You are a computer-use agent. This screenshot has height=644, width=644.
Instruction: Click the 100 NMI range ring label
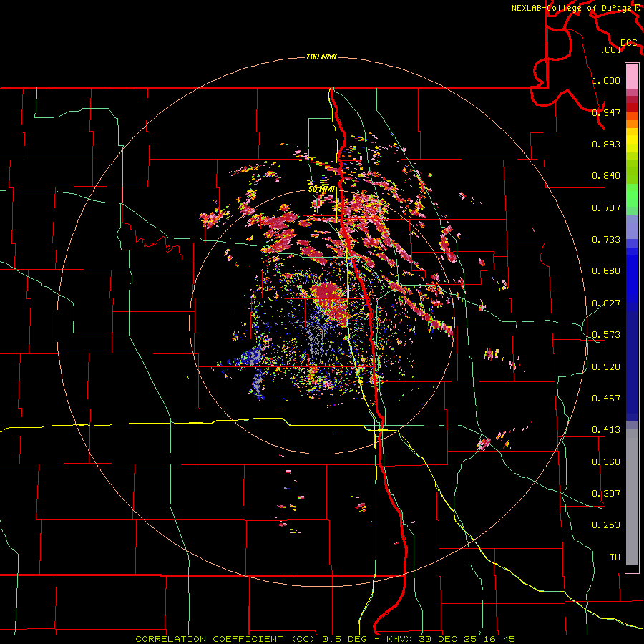[x=321, y=57]
